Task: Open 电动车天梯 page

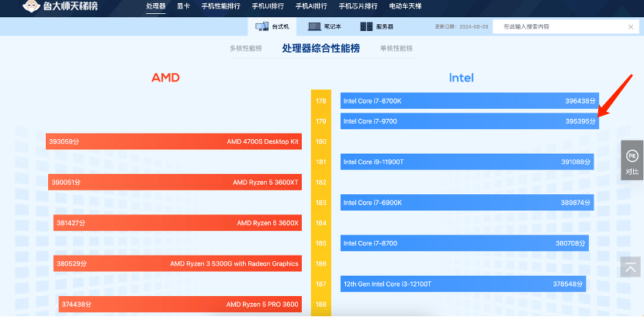Action: click(405, 6)
